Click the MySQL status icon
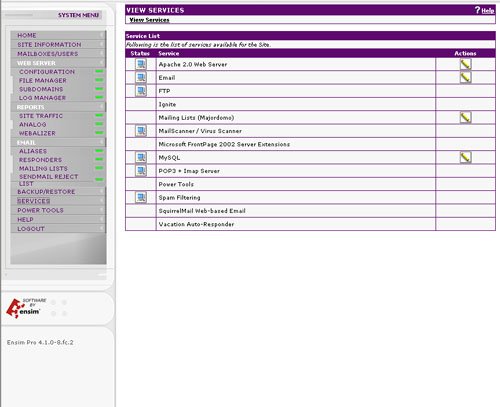 tap(141, 157)
